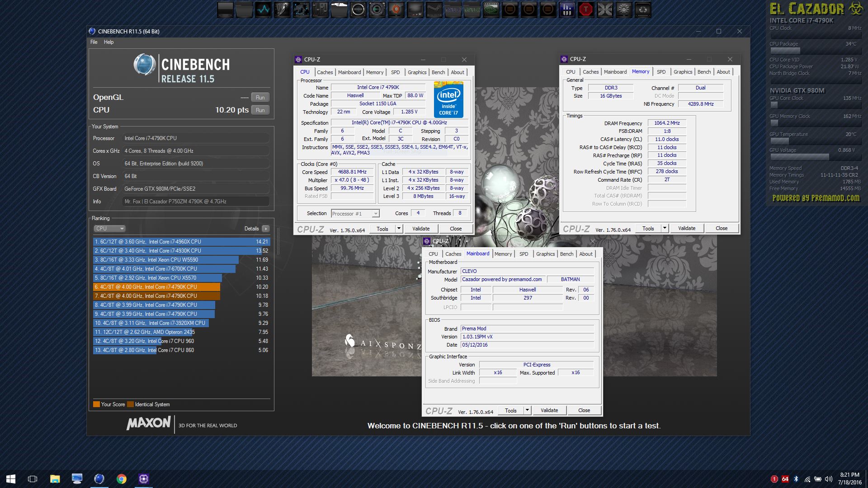Open Google Chrome from the taskbar

[121, 479]
